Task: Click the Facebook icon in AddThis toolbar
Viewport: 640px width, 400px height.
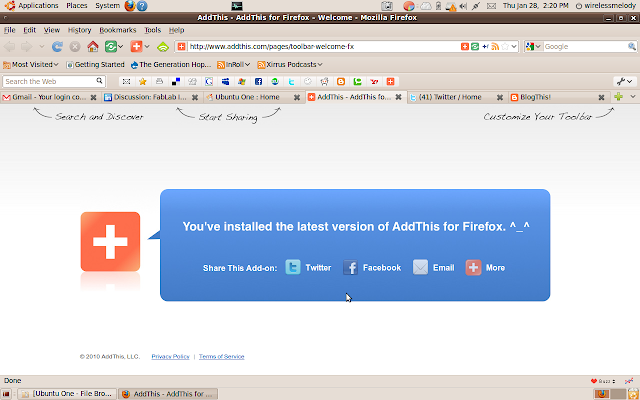Action: pyautogui.click(x=258, y=82)
